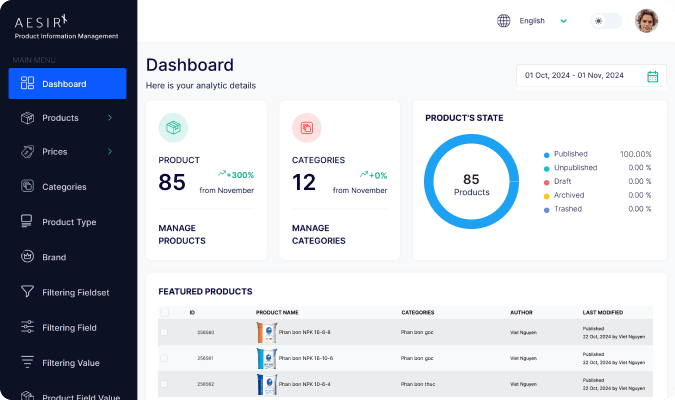Image resolution: width=675 pixels, height=400 pixels.
Task: Click the Filtering Fieldset funnel icon
Action: (x=27, y=292)
